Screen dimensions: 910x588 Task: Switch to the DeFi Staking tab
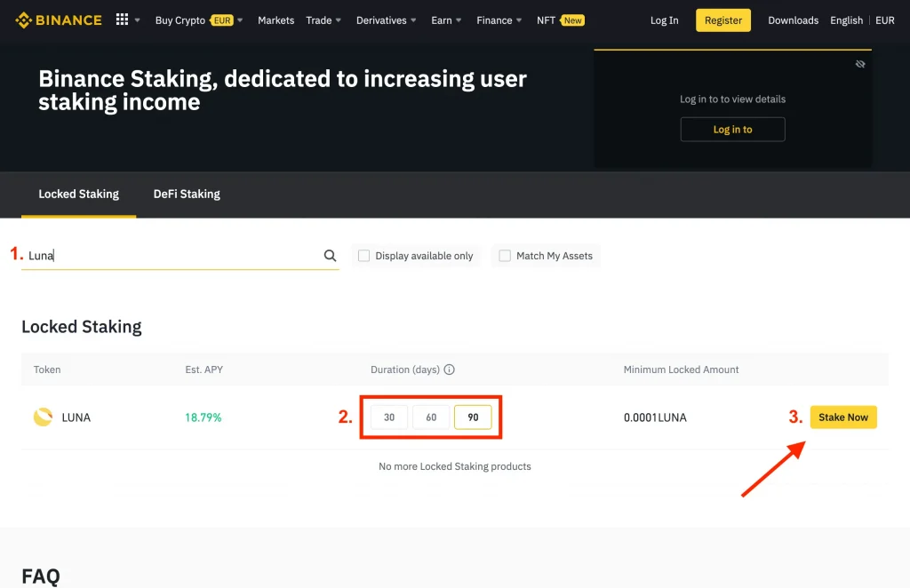(x=187, y=194)
